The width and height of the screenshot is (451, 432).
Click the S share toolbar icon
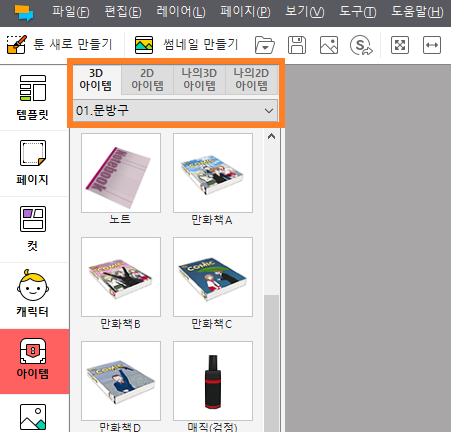[361, 45]
